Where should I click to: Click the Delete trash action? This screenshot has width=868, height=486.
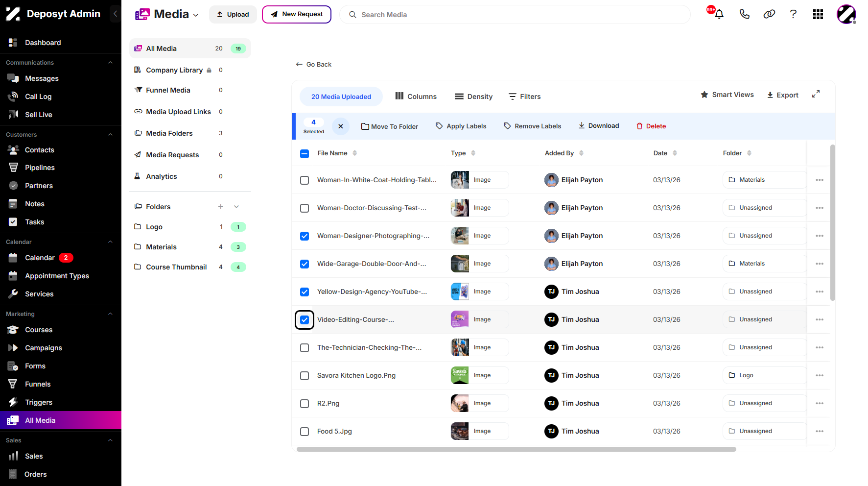651,126
